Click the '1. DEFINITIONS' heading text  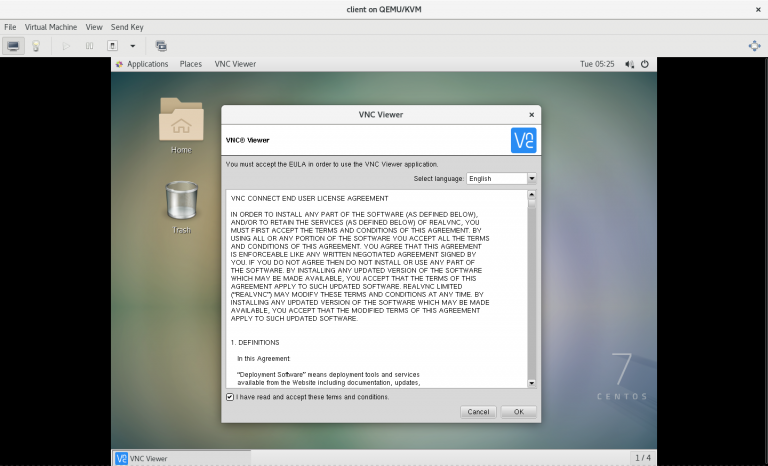[x=255, y=343]
